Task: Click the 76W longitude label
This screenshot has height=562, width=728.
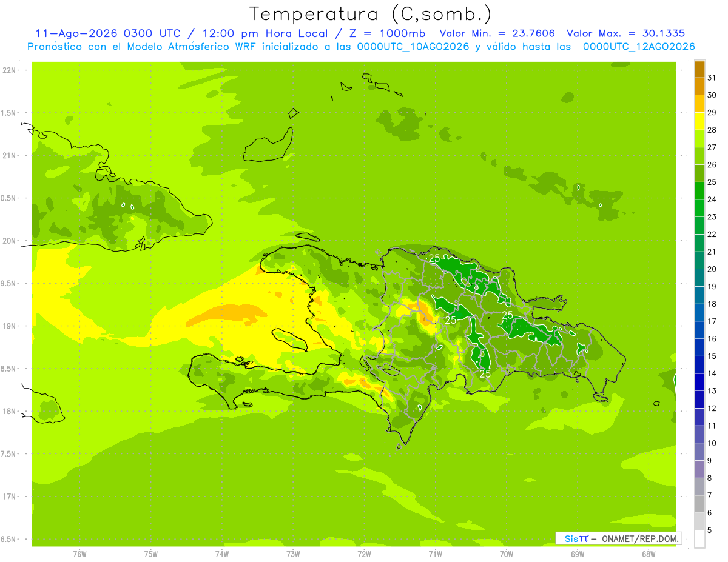Action: click(x=79, y=554)
